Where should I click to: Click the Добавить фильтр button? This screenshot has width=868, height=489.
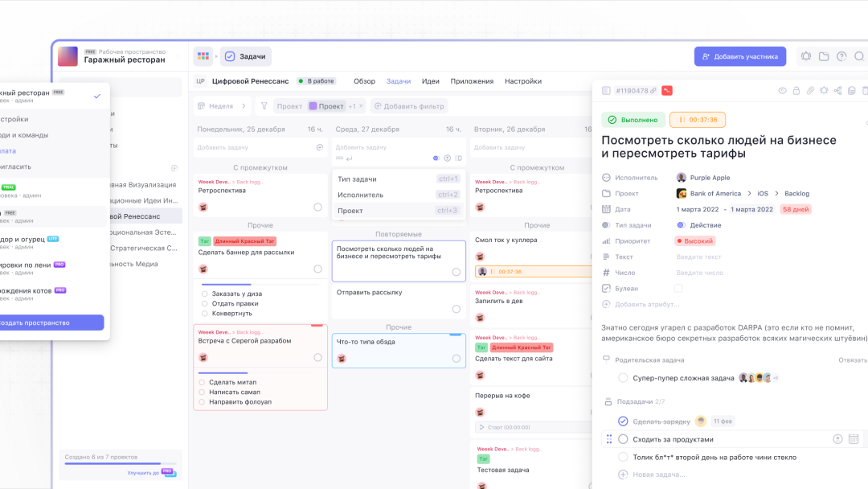[x=409, y=106]
